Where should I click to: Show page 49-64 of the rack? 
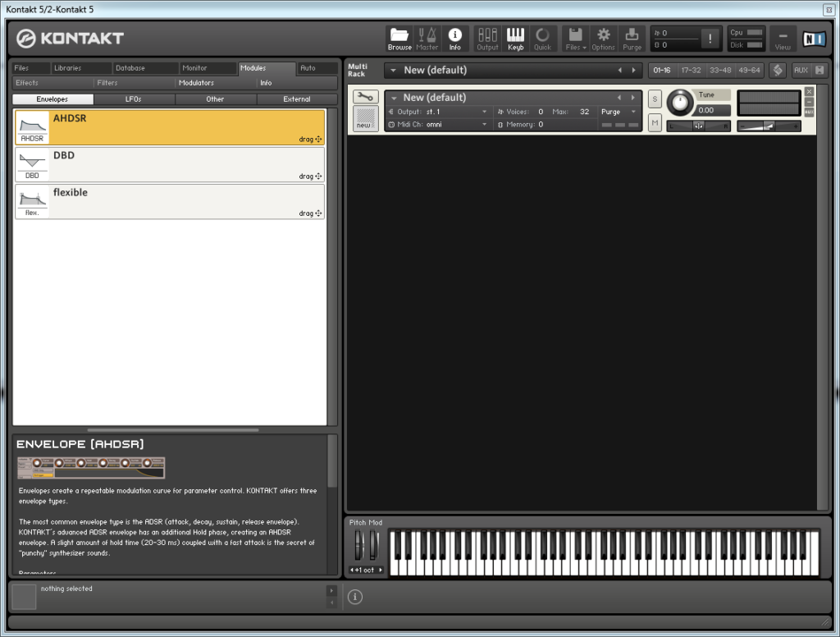tap(749, 71)
